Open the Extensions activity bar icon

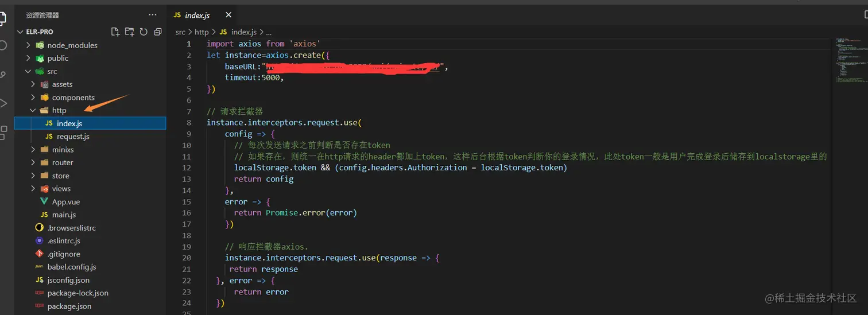click(3, 133)
